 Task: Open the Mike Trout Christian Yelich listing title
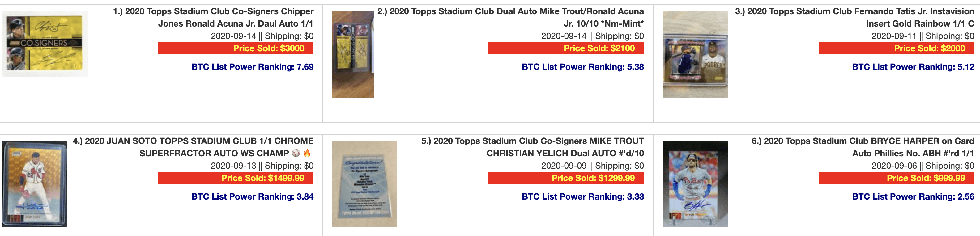pos(532,147)
